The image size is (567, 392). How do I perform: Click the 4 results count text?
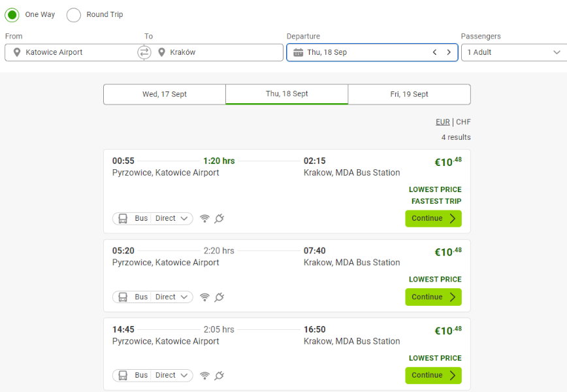click(456, 137)
